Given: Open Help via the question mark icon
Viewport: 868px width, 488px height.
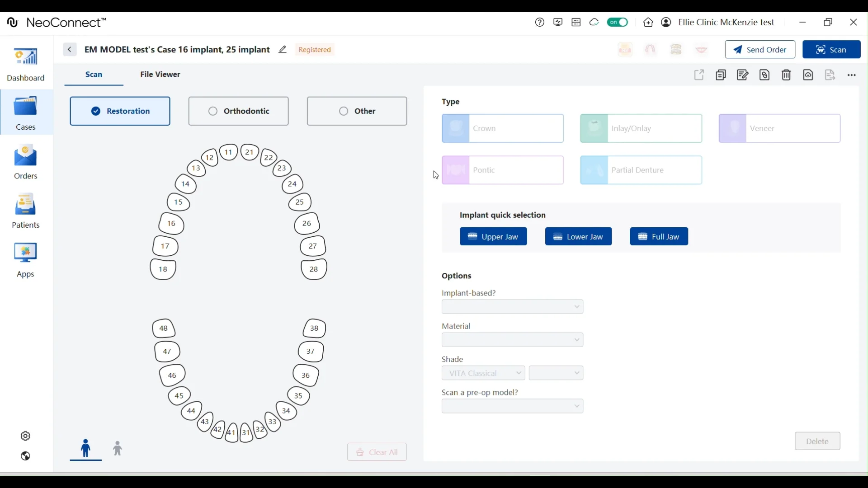Looking at the screenshot, I should [539, 22].
